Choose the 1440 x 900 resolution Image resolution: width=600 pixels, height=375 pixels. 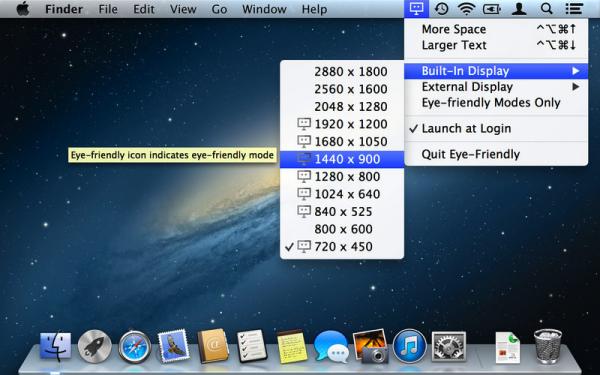(x=342, y=159)
